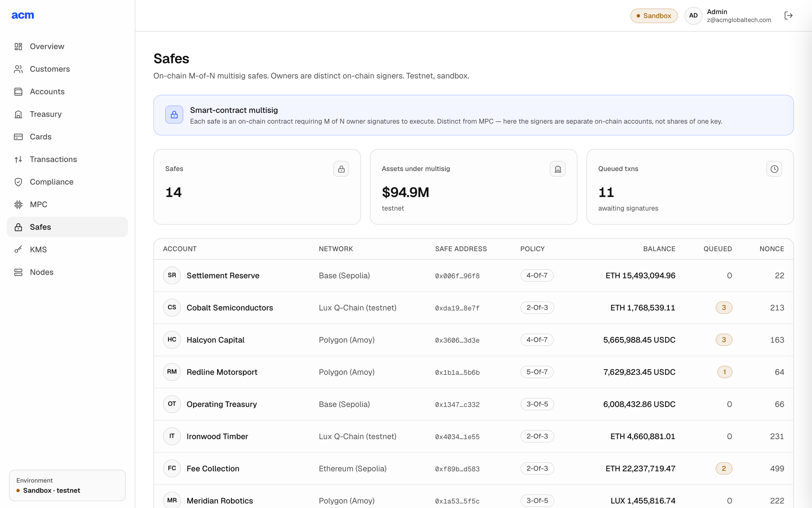Screen dimensions: 812x508
Task: Click the Transactions arrows icon
Action: [x=18, y=159]
